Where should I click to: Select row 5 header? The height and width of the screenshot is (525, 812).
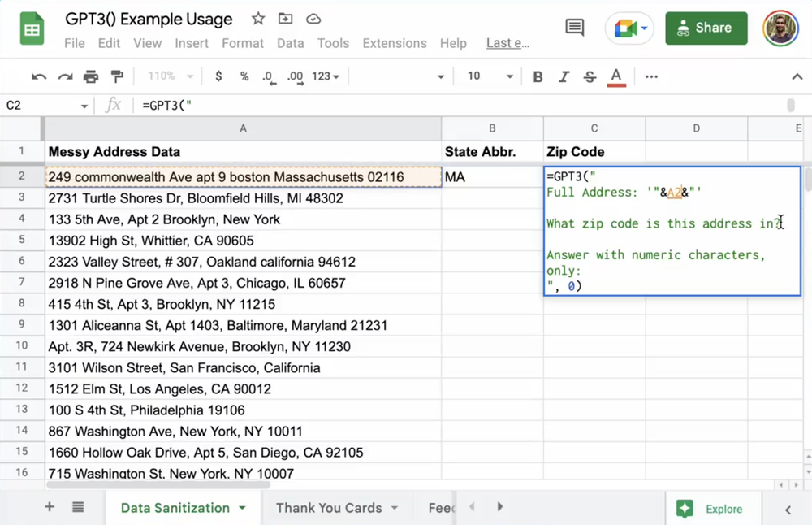[22, 240]
